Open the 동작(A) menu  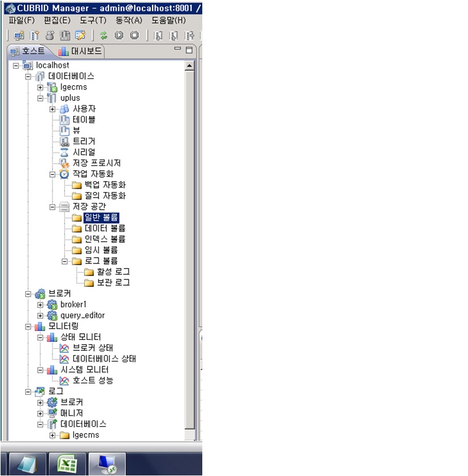(x=129, y=21)
